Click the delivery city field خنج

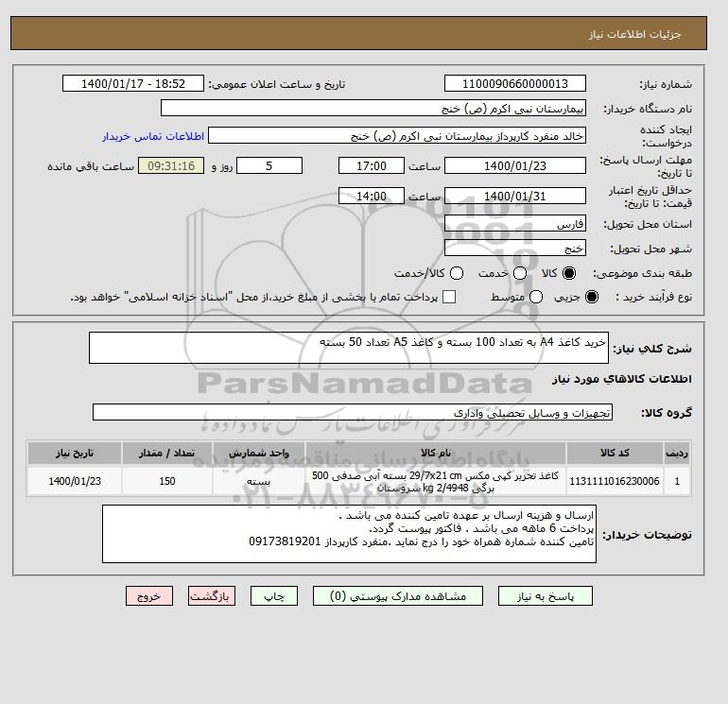tap(515, 248)
